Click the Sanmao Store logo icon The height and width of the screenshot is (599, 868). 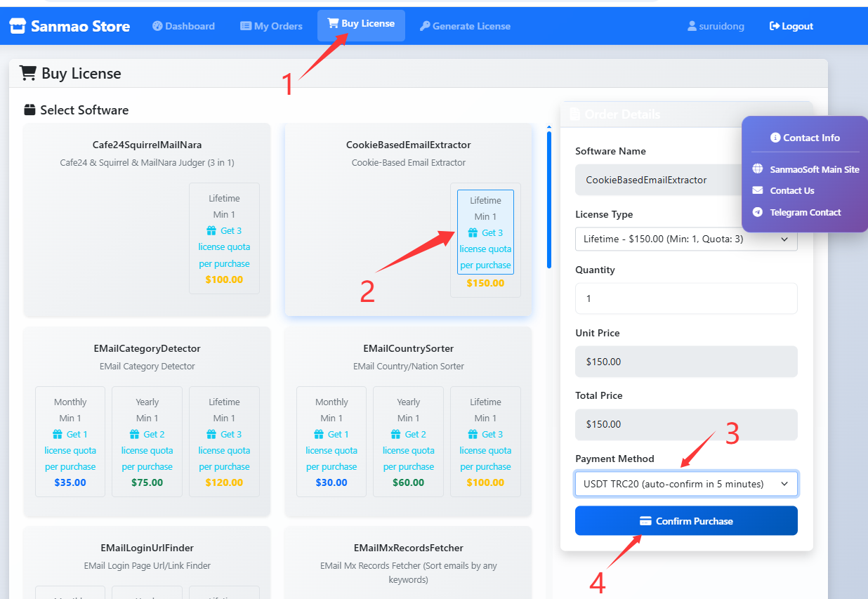tap(18, 27)
